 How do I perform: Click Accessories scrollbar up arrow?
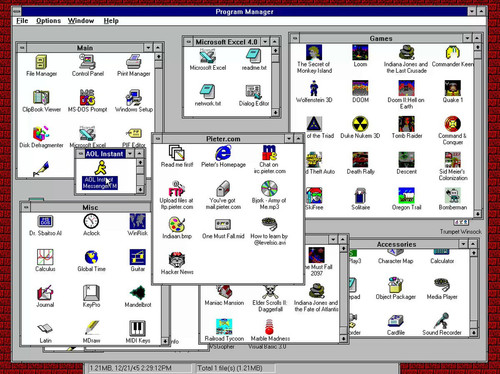[x=473, y=253]
